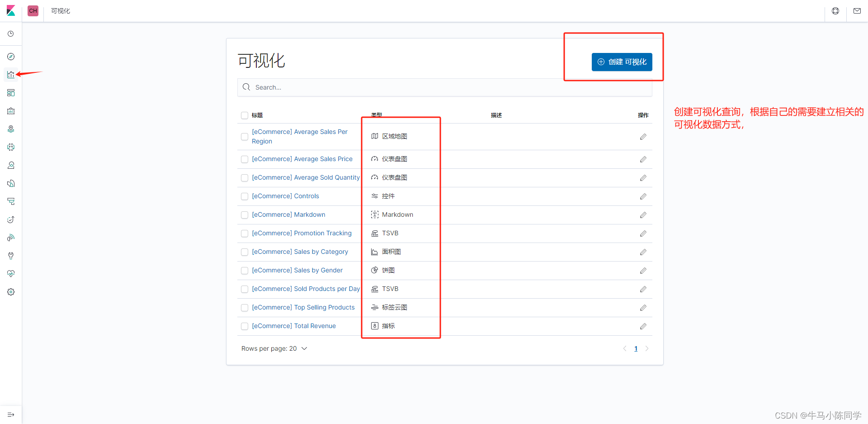Check Promotion Tracking row checkbox
This screenshot has width=868, height=424.
[x=245, y=233]
